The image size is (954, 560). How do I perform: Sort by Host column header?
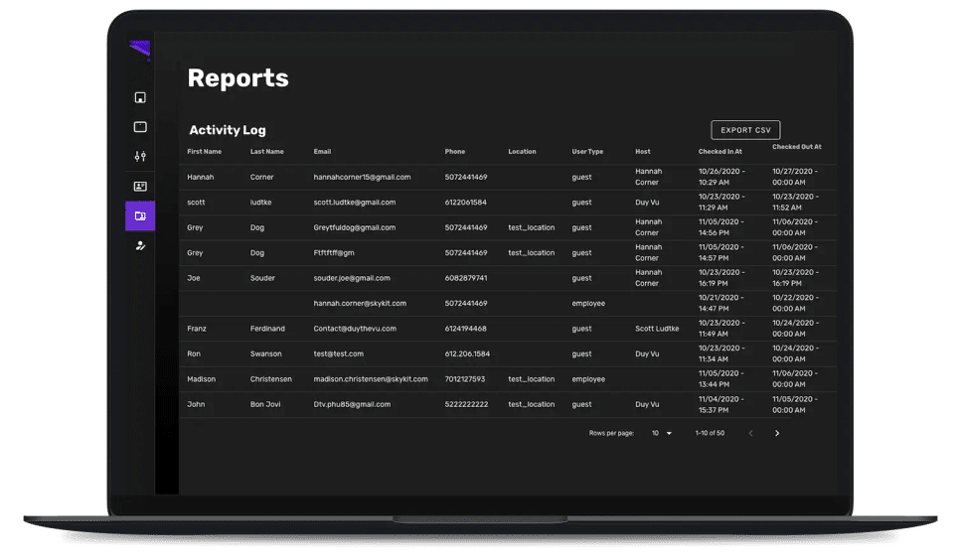click(x=643, y=151)
